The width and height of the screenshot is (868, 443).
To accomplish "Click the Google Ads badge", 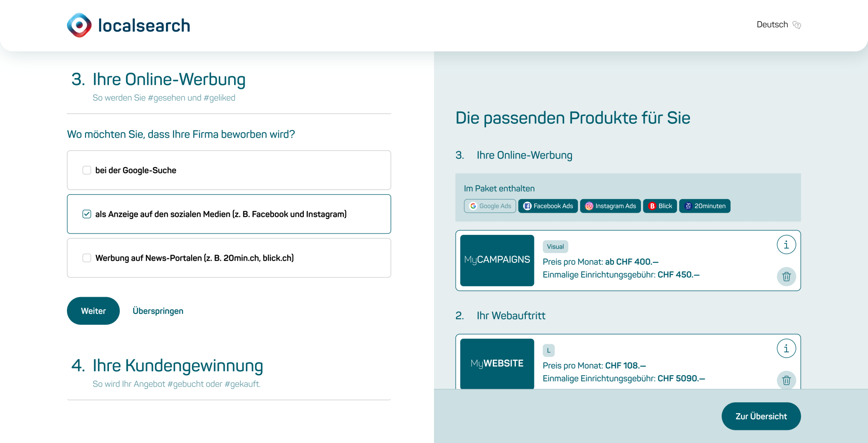I will pyautogui.click(x=490, y=206).
